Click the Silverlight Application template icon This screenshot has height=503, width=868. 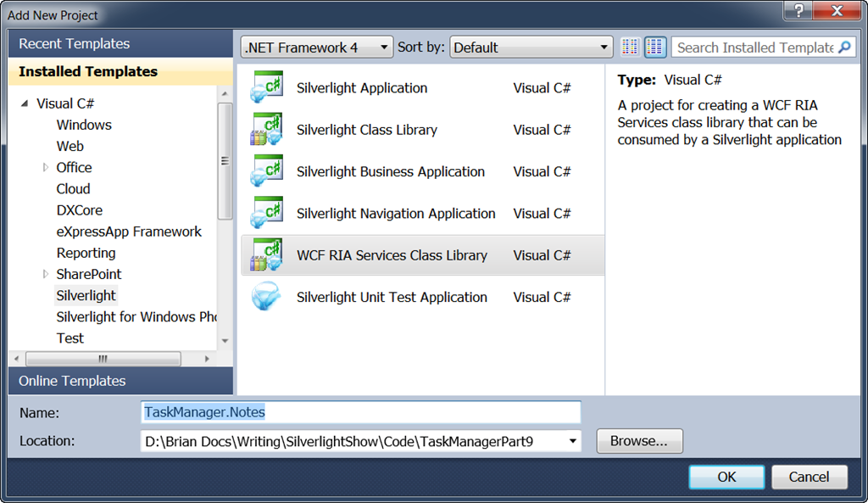(x=266, y=87)
